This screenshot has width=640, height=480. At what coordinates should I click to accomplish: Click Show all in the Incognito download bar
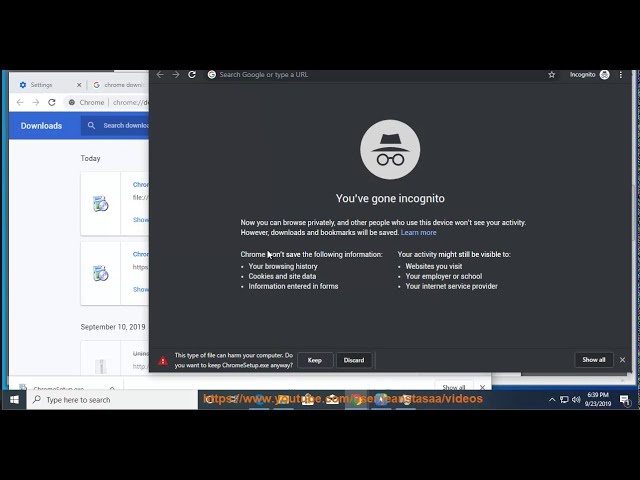[x=594, y=360]
